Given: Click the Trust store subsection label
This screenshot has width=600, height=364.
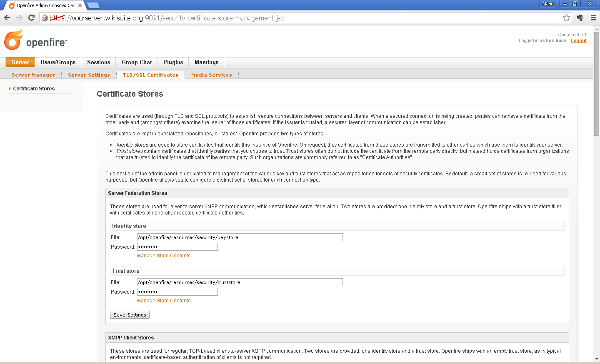Looking at the screenshot, I should pyautogui.click(x=126, y=271).
